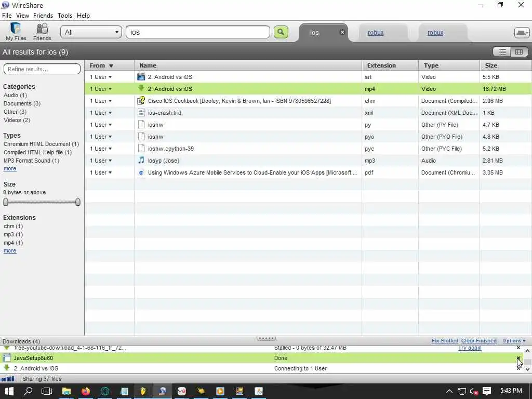Click downloads panel scroll down arrow
The height and width of the screenshot is (399, 532).
click(527, 369)
